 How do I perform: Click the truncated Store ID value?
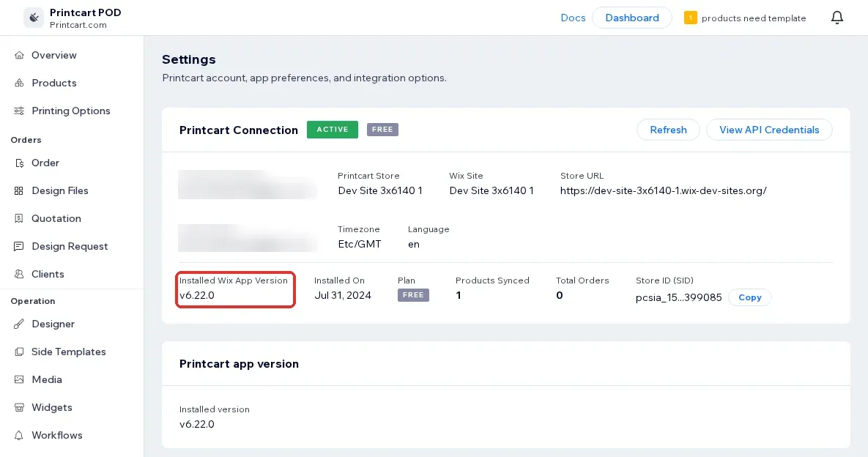tap(679, 297)
